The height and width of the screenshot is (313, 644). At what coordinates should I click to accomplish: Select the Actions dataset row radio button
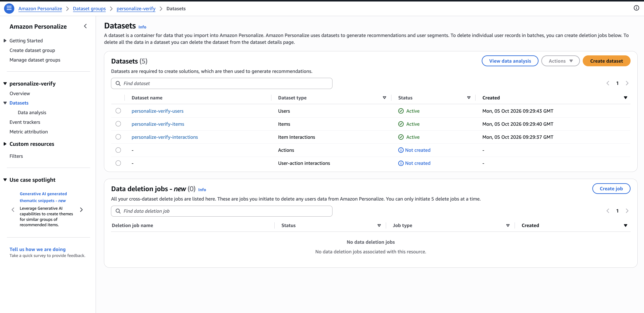pos(118,150)
